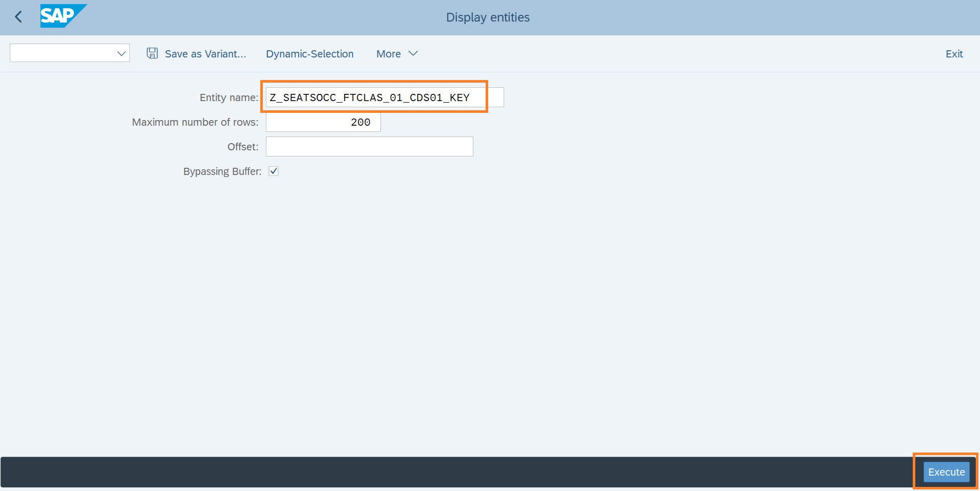Image resolution: width=980 pixels, height=491 pixels.
Task: Click the Display entities page title
Action: (488, 17)
